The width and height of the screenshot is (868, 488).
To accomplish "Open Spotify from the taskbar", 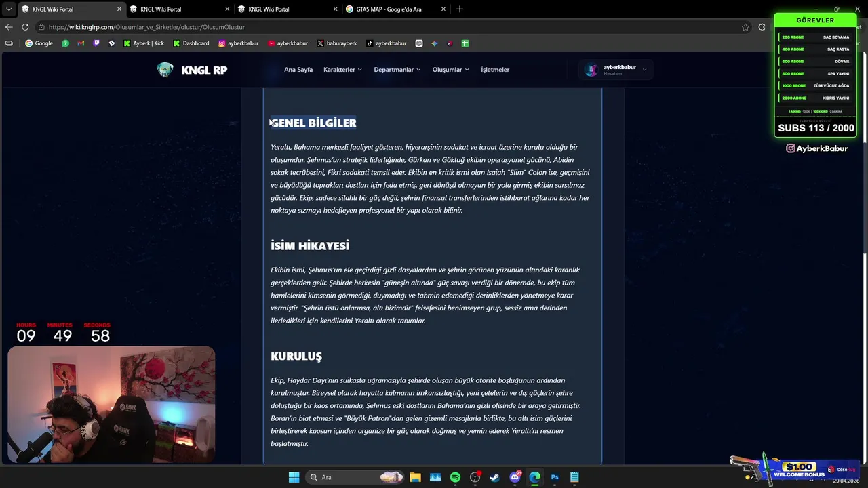I will 455,477.
